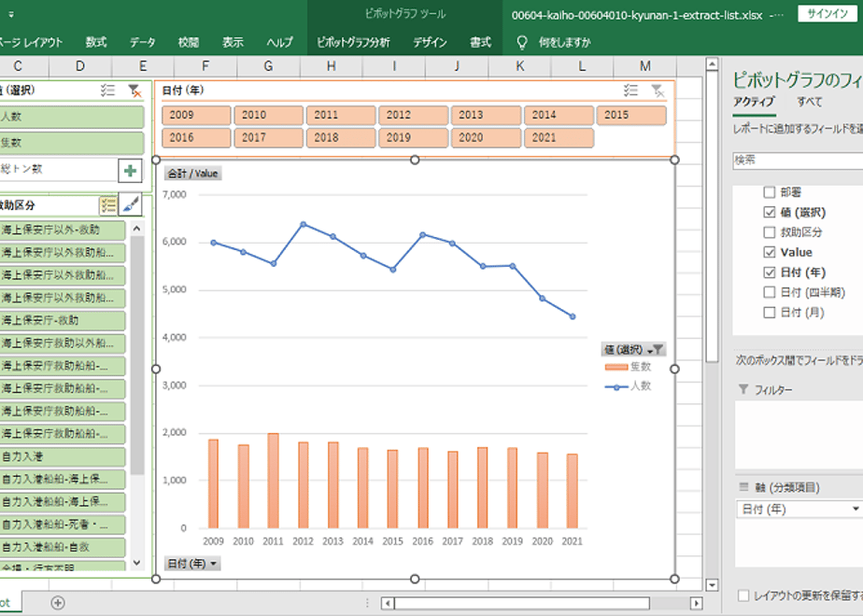
Task: Toggle multi-select in the 救助区分 slicer
Action: tap(108, 205)
